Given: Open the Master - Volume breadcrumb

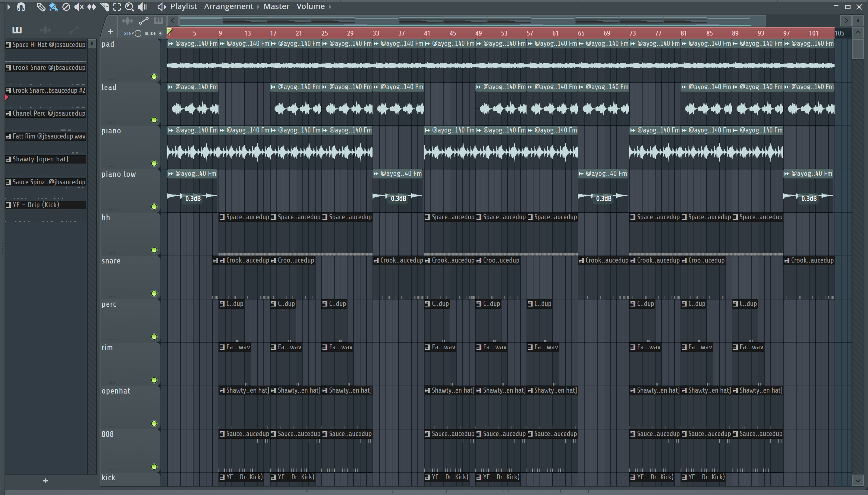Looking at the screenshot, I should [x=294, y=6].
